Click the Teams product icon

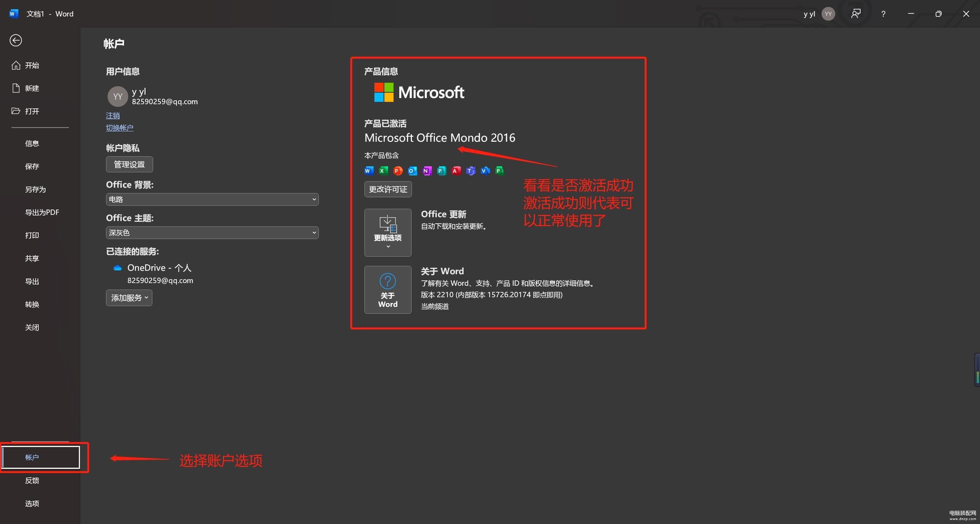(471, 171)
